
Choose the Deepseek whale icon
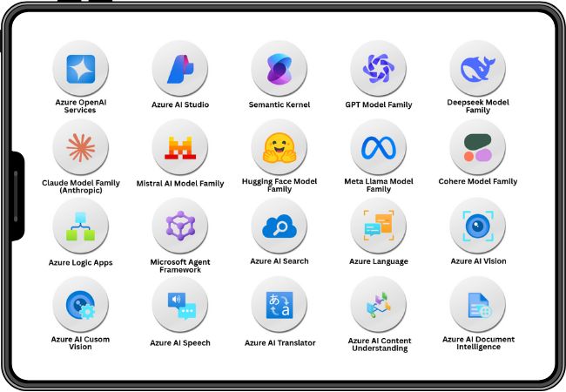tap(477, 69)
